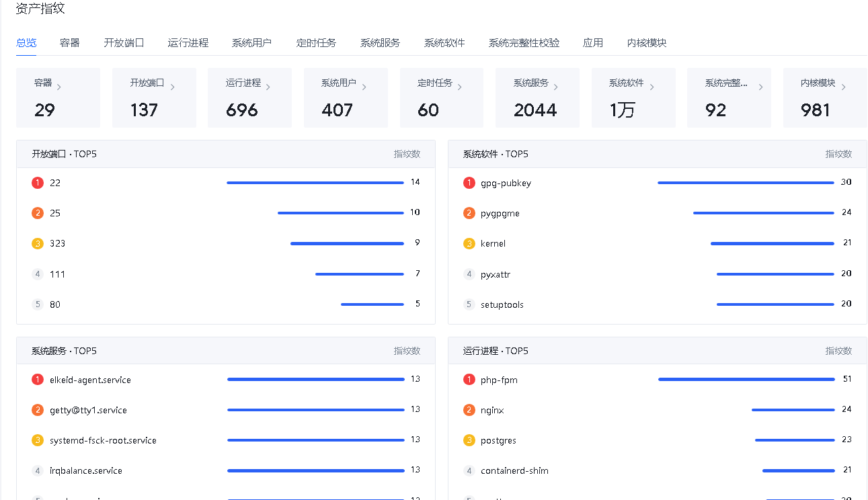Expand the 定时任务 card chevron
The image size is (868, 500).
point(460,87)
